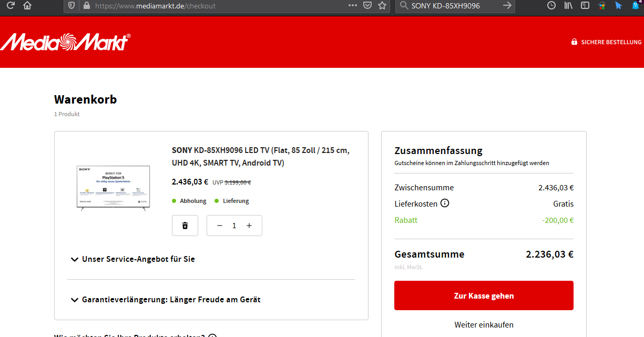Open tracking protection shield icon in address bar

click(x=72, y=6)
